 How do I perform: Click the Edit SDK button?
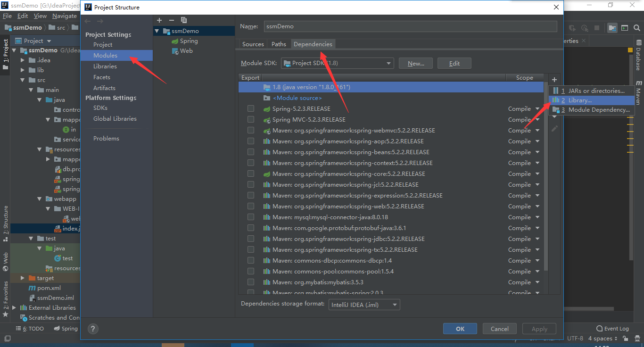pos(454,63)
